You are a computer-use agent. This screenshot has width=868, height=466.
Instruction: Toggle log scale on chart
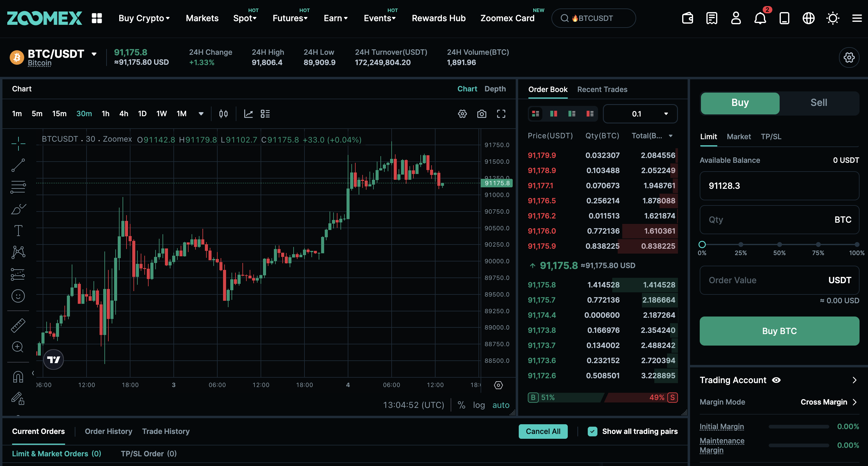point(478,405)
